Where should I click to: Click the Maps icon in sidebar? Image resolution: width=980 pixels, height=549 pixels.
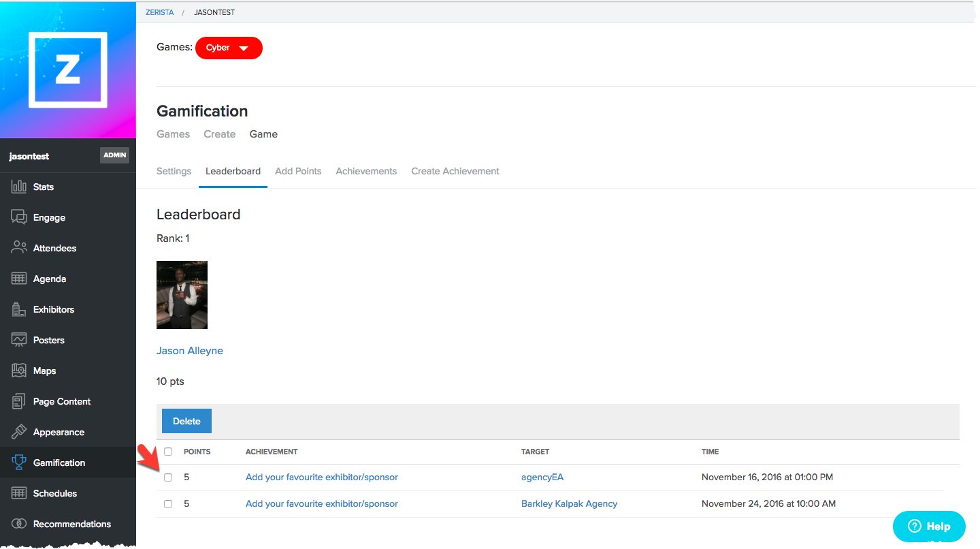[19, 371]
